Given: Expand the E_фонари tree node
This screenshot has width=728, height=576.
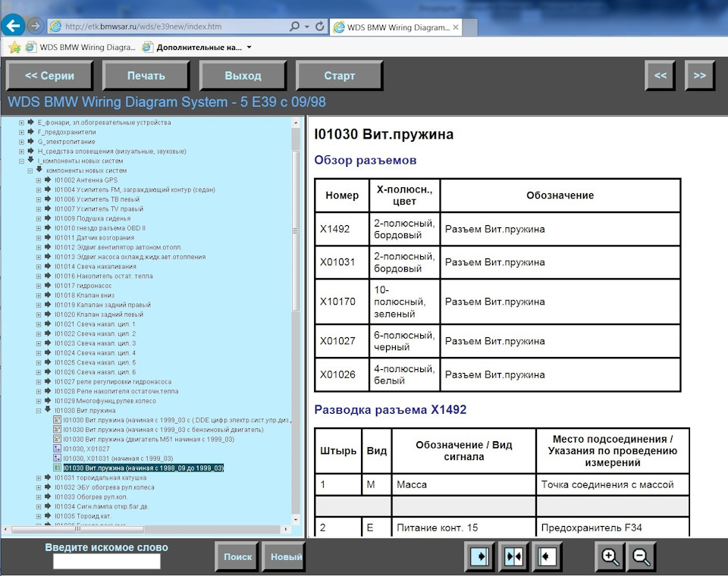Looking at the screenshot, I should pyautogui.click(x=21, y=123).
